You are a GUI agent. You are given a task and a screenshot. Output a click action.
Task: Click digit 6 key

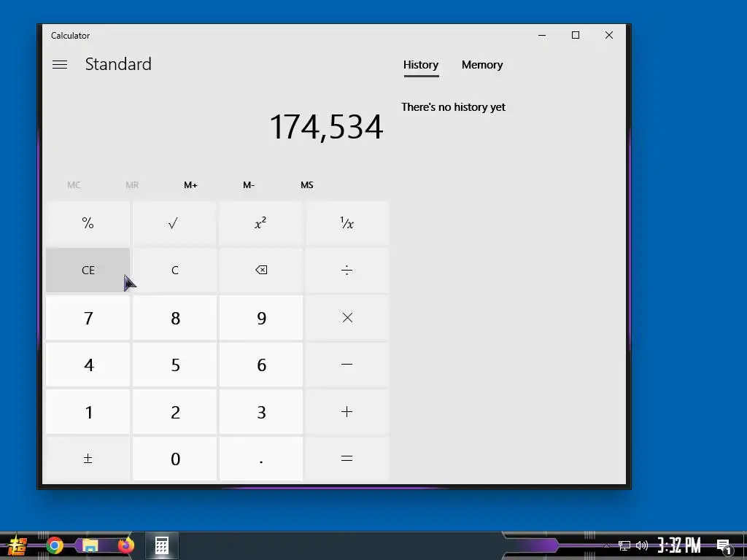260,365
